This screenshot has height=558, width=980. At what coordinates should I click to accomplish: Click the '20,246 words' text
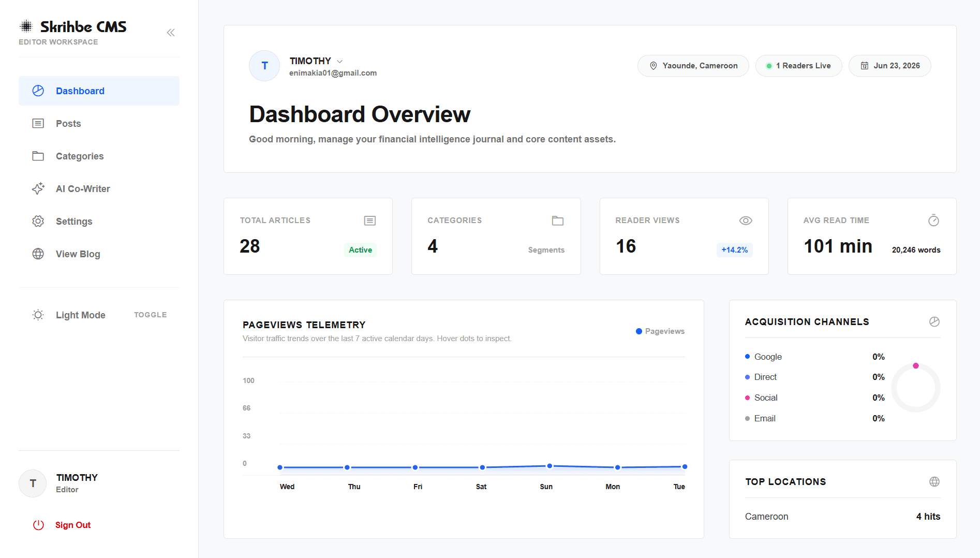pos(916,250)
